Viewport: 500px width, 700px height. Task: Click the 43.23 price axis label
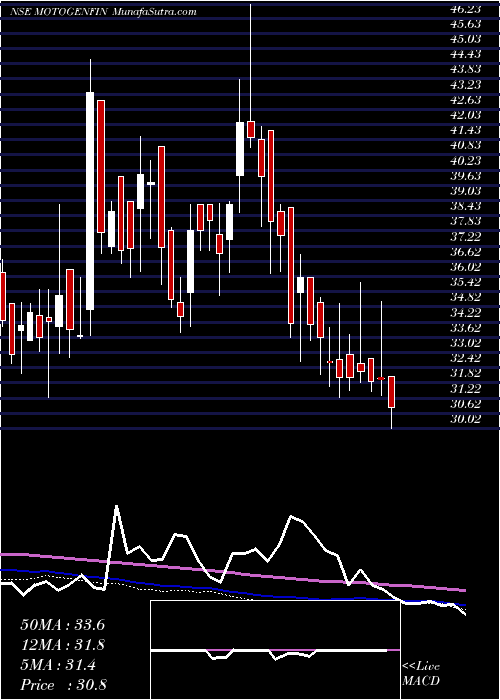tap(465, 84)
